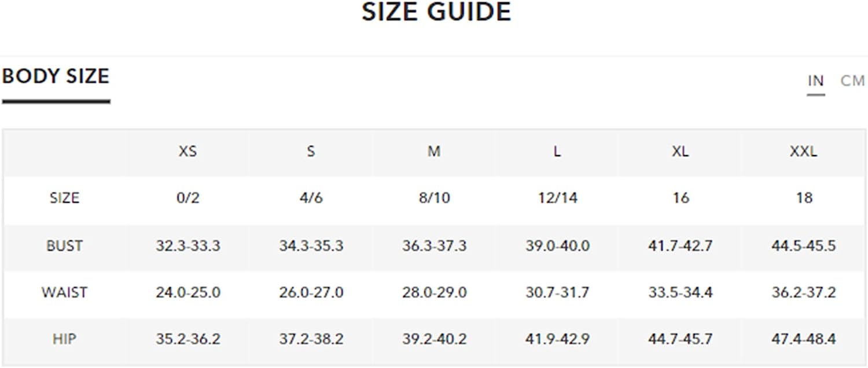Image resolution: width=868 pixels, height=368 pixels.
Task: Select the S column header
Action: click(311, 152)
